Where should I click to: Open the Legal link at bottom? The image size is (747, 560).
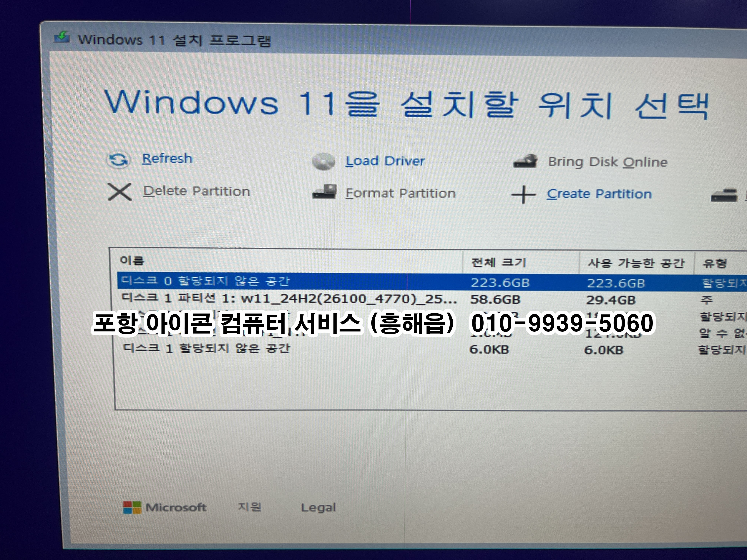(318, 507)
